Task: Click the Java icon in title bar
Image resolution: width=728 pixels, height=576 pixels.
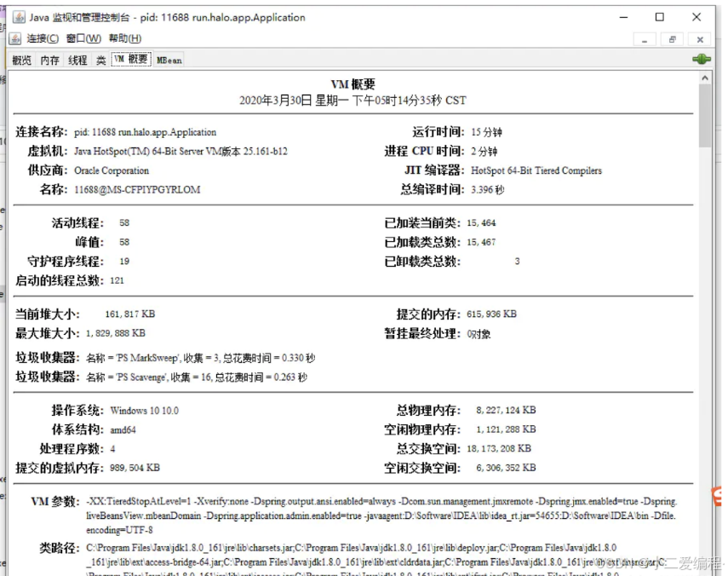Action: click(x=19, y=18)
